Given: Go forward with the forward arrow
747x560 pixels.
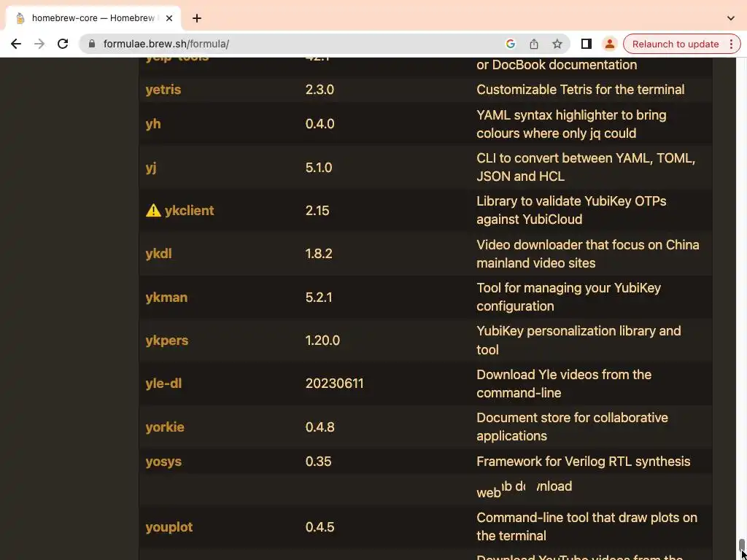Looking at the screenshot, I should pyautogui.click(x=39, y=44).
